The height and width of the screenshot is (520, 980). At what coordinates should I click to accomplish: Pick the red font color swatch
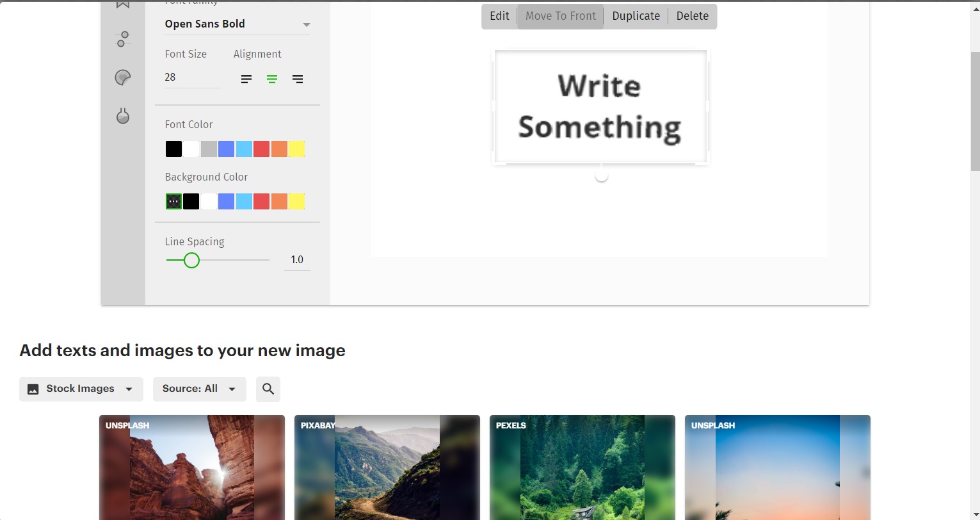(x=261, y=149)
